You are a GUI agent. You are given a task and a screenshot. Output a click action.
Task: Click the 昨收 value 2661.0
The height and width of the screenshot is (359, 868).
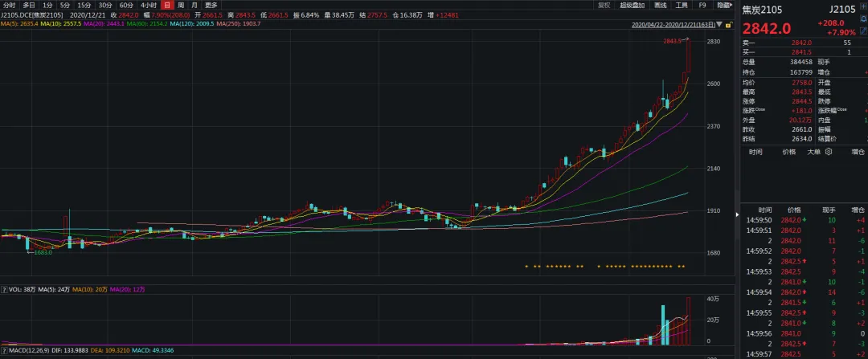coord(801,129)
